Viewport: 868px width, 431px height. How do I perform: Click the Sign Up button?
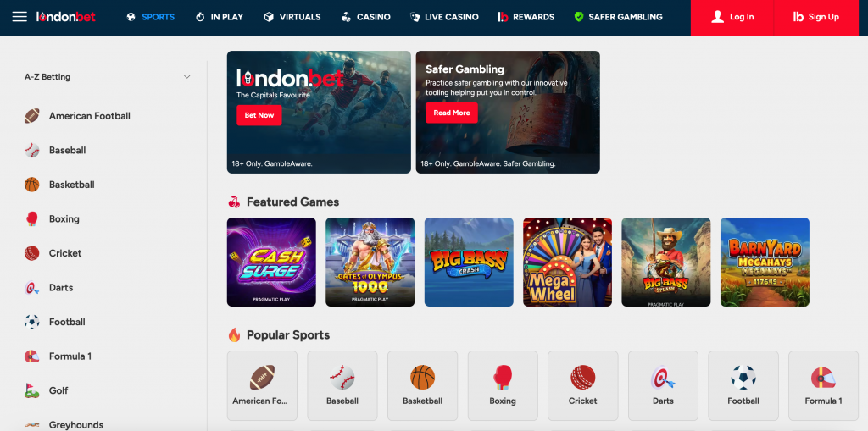coord(816,17)
